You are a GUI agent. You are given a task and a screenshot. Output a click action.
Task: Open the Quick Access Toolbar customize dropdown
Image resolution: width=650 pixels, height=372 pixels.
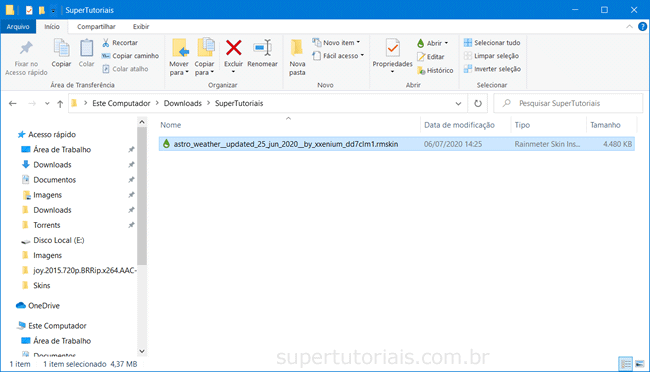53,10
